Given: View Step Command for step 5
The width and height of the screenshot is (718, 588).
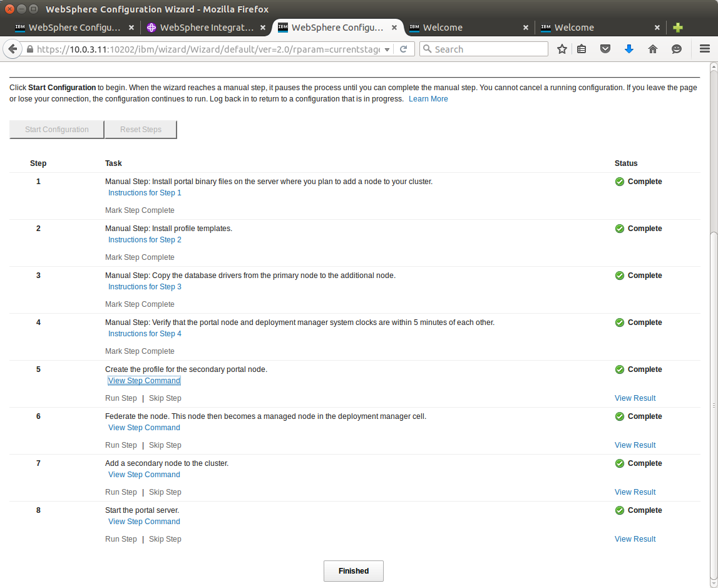Looking at the screenshot, I should pos(144,381).
